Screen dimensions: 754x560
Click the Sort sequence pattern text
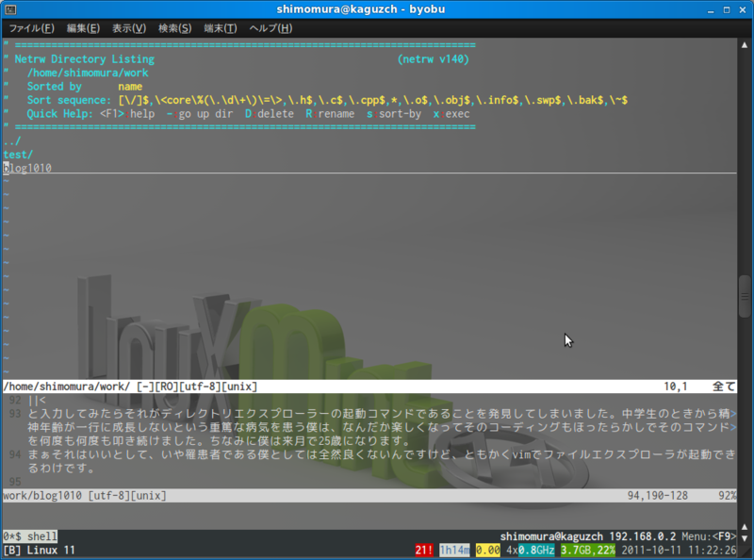pyautogui.click(x=373, y=100)
